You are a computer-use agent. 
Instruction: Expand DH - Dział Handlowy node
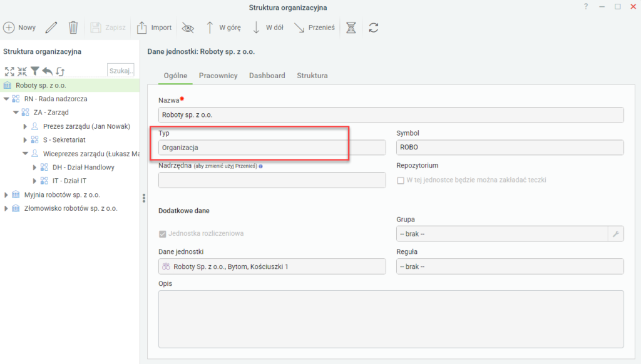pos(34,167)
